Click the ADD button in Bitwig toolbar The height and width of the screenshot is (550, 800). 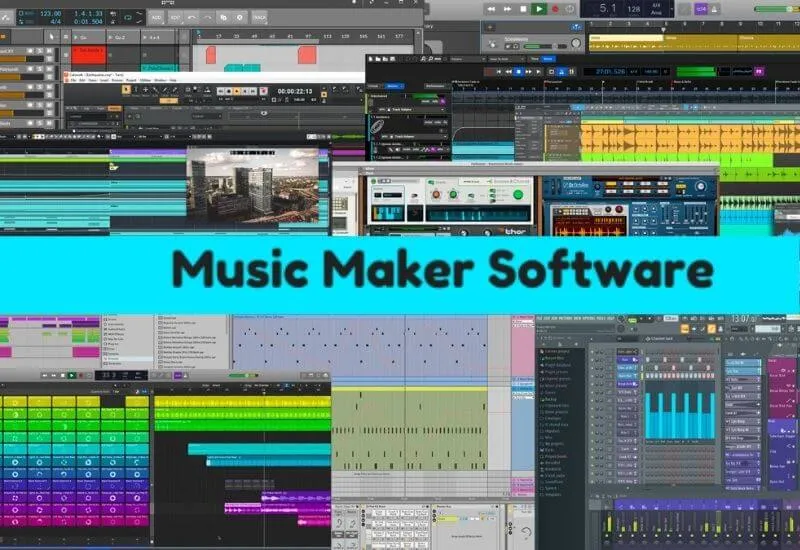157,17
